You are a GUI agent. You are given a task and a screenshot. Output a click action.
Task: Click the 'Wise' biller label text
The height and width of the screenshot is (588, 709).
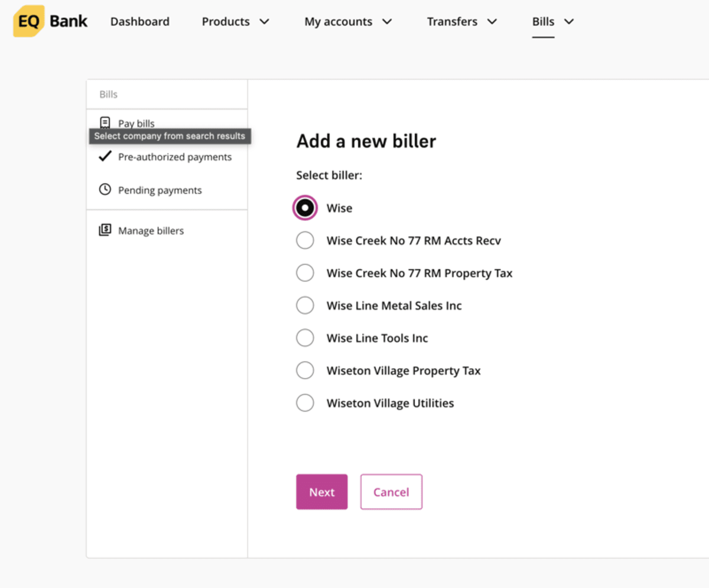pyautogui.click(x=339, y=208)
